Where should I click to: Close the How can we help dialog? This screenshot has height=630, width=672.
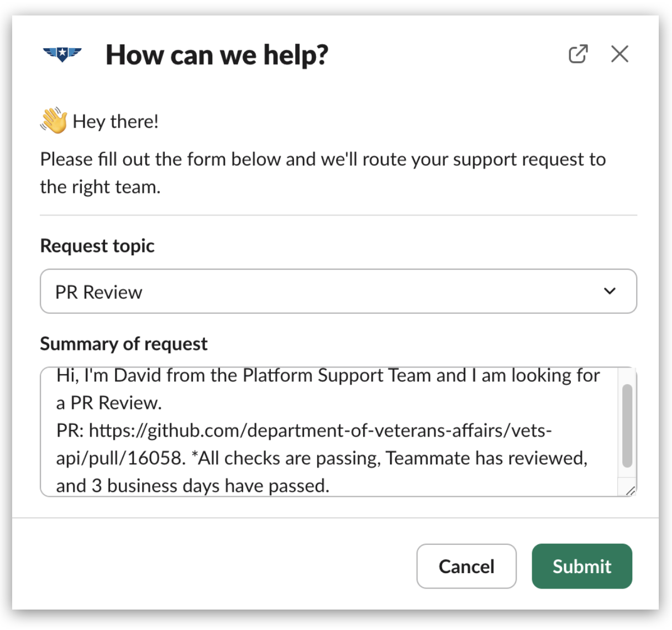click(620, 54)
